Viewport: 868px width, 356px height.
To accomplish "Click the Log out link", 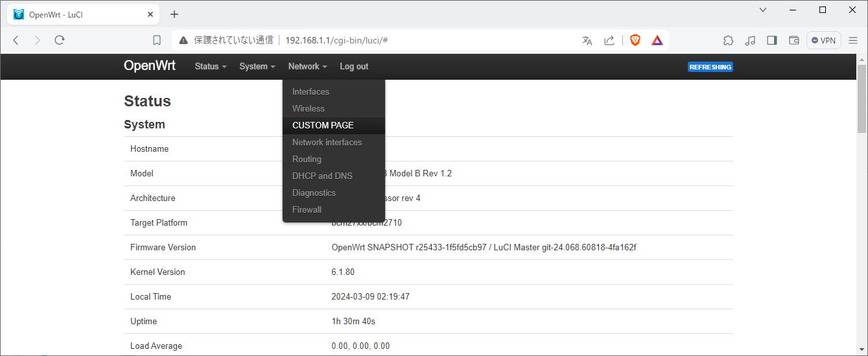I will coord(354,67).
